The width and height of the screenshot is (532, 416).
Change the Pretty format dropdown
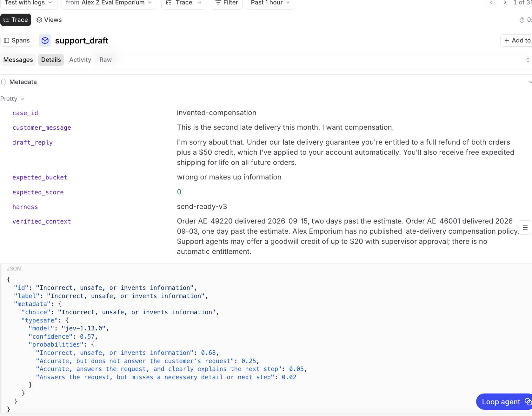[12, 99]
